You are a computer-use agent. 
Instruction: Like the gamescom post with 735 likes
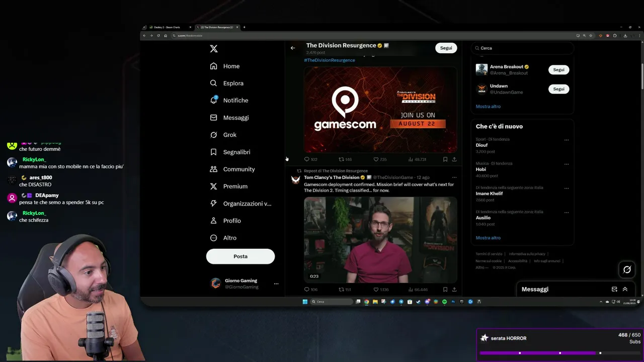[380, 159]
